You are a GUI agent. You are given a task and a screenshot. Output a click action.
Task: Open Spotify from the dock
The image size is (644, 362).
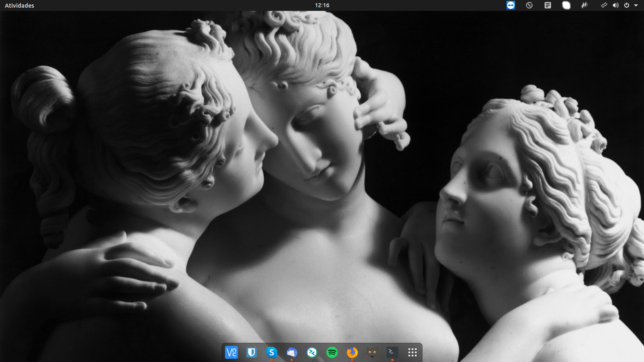(x=332, y=352)
